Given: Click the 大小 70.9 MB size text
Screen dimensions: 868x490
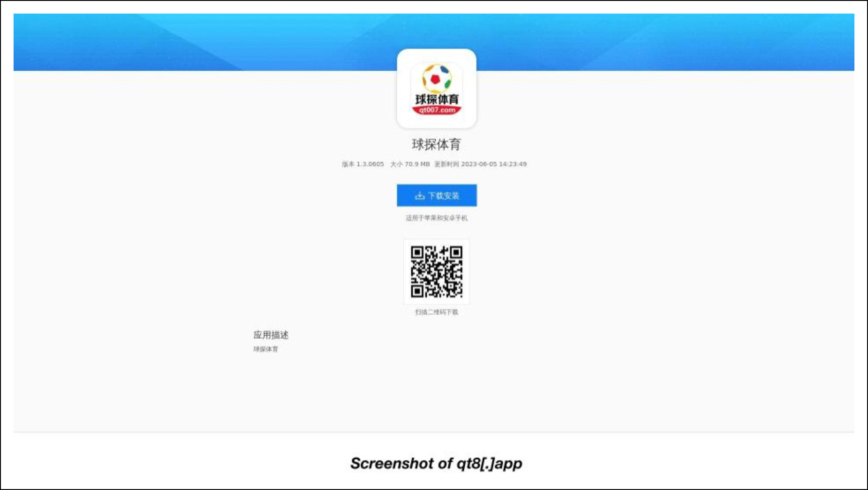Looking at the screenshot, I should coord(410,164).
